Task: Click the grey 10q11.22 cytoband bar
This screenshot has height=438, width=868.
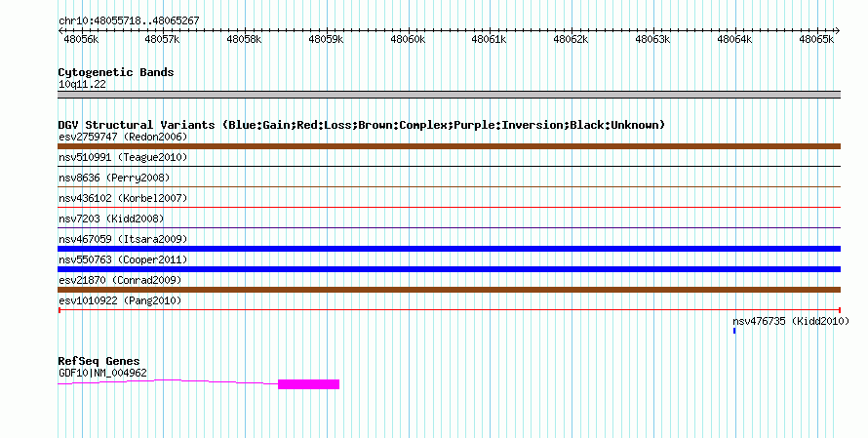Action: pyautogui.click(x=449, y=95)
